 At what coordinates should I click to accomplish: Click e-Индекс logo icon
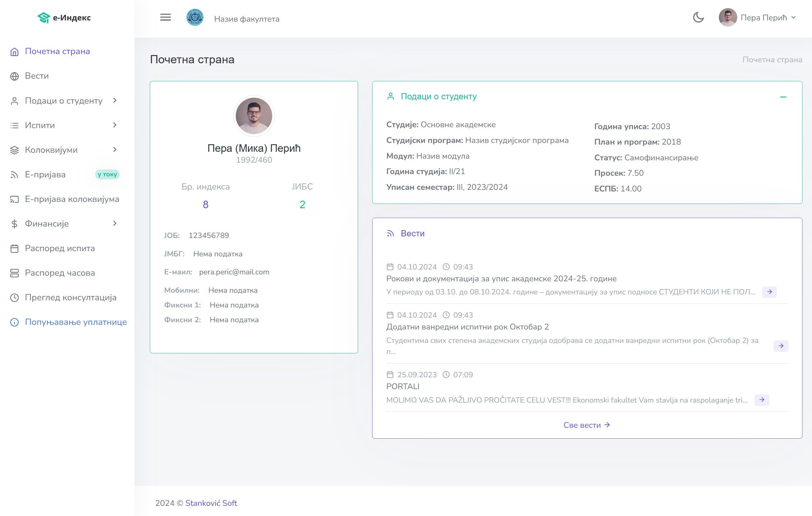click(44, 17)
